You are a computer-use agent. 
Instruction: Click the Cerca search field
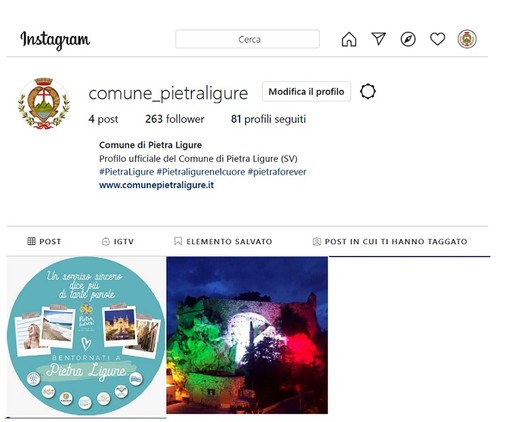tap(248, 39)
